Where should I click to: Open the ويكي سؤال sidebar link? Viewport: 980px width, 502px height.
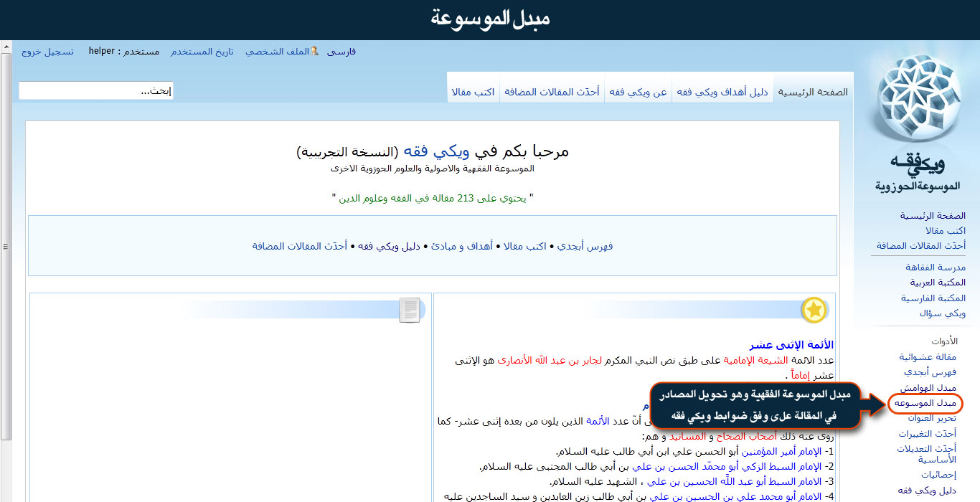coord(943,313)
